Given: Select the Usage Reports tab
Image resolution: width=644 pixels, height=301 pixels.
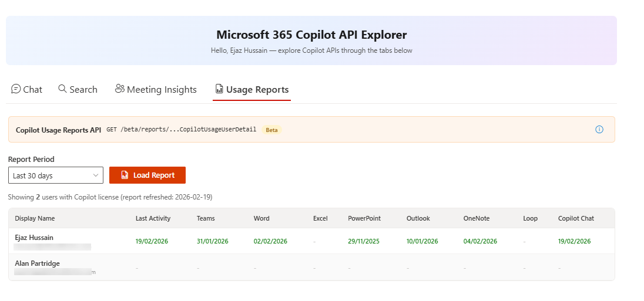Looking at the screenshot, I should pyautogui.click(x=251, y=89).
